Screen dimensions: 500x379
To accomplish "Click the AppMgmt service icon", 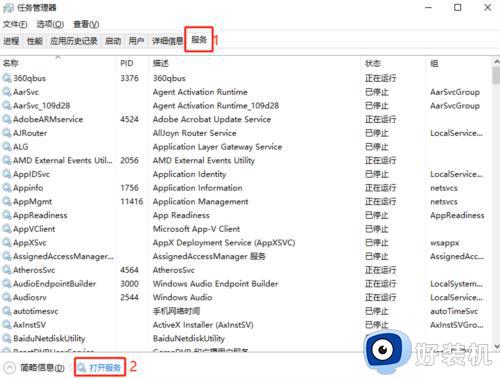I will point(7,201).
